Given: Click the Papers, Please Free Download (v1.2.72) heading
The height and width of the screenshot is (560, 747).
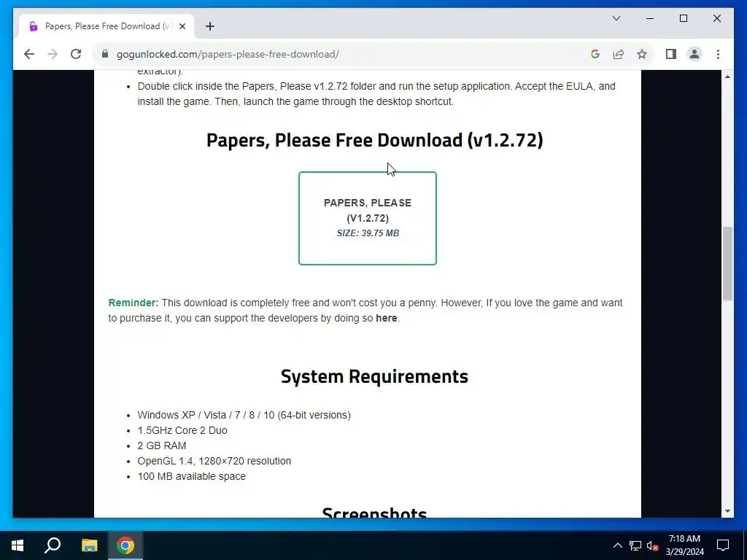Looking at the screenshot, I should pyautogui.click(x=374, y=140).
